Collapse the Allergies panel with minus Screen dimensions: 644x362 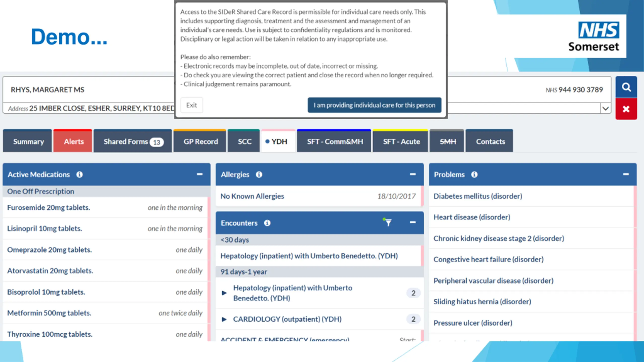tap(413, 174)
